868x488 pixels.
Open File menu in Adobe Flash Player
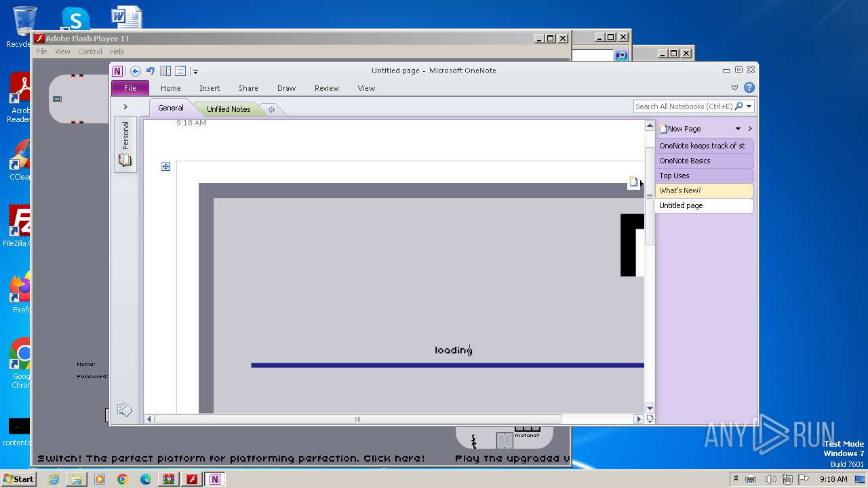click(x=41, y=52)
